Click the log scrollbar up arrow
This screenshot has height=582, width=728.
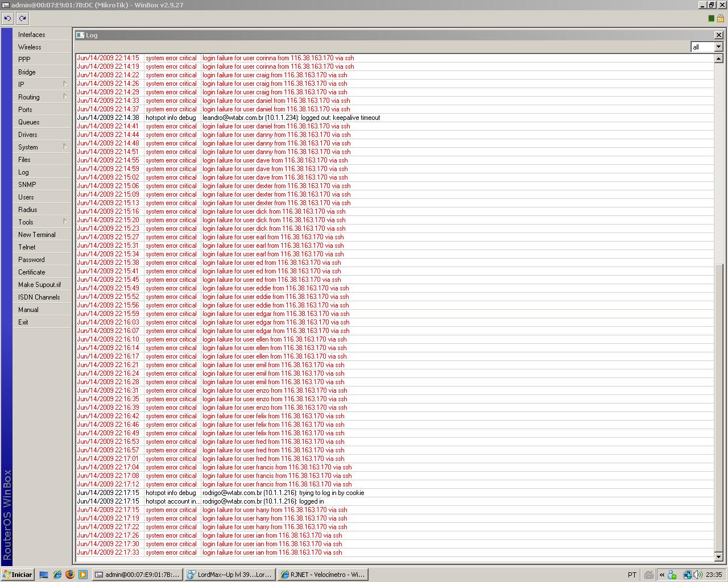pos(718,59)
